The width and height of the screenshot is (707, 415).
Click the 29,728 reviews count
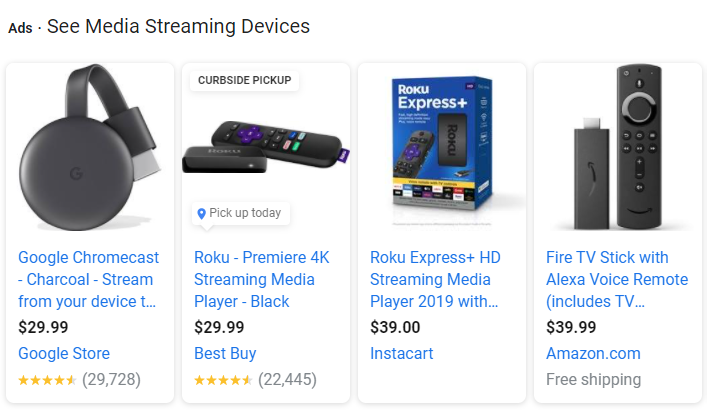111,379
